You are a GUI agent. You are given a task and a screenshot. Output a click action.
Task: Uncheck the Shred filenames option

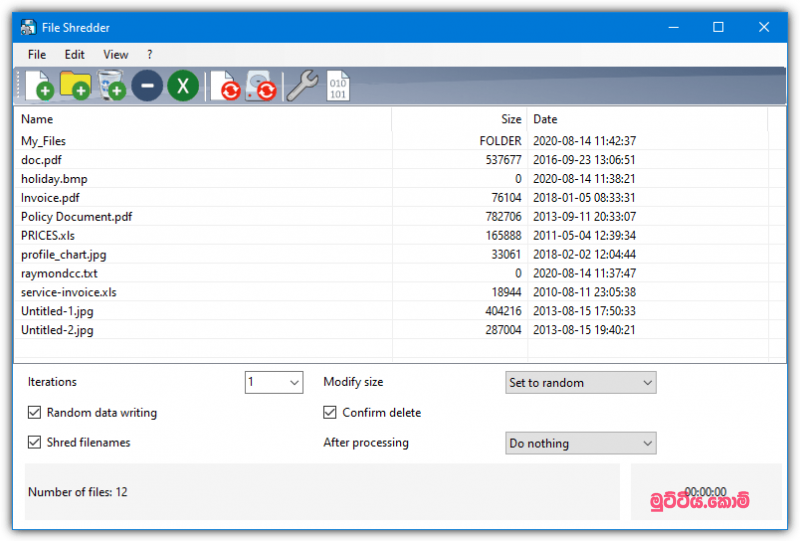pos(36,442)
